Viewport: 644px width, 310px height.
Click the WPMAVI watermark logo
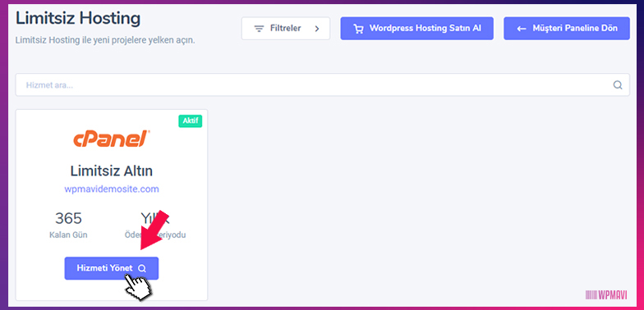606,295
